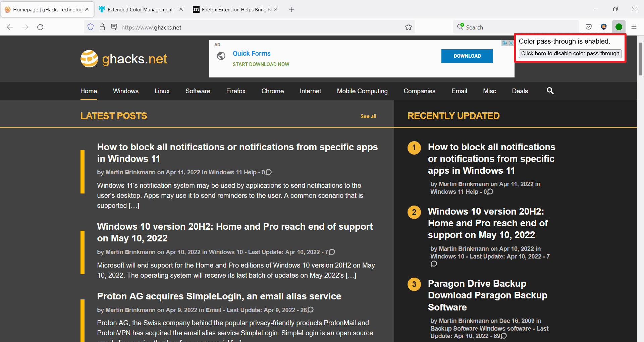Open comments bubble of Proton AG post
This screenshot has width=644, height=342.
(310, 310)
